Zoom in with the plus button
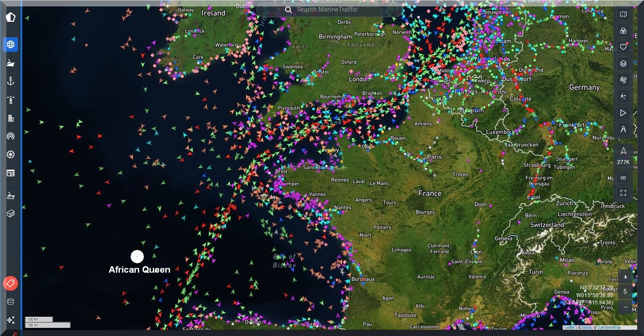The height and width of the screenshot is (336, 644). click(625, 277)
